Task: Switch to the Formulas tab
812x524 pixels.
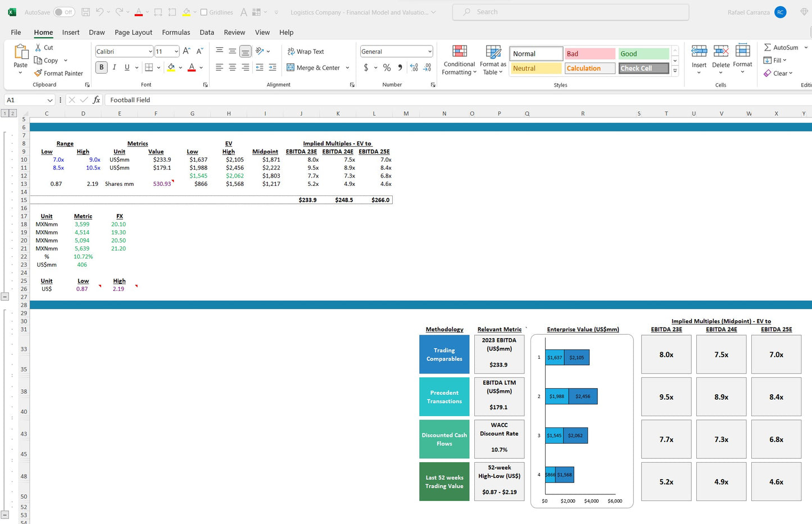Action: pos(176,33)
